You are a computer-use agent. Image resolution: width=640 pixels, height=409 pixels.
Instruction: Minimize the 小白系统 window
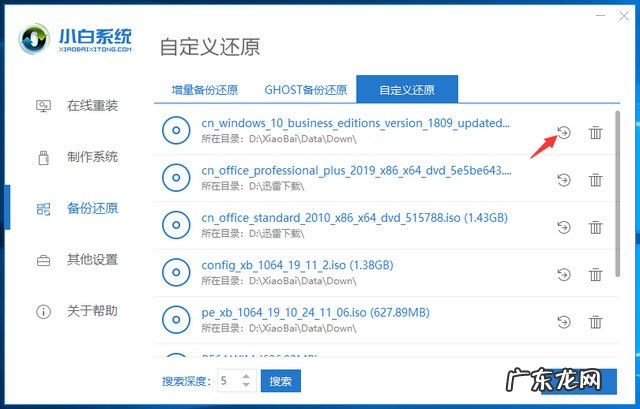(600, 16)
